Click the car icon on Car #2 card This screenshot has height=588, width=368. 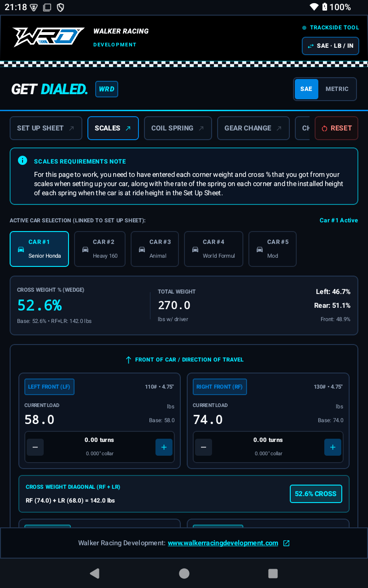click(85, 249)
